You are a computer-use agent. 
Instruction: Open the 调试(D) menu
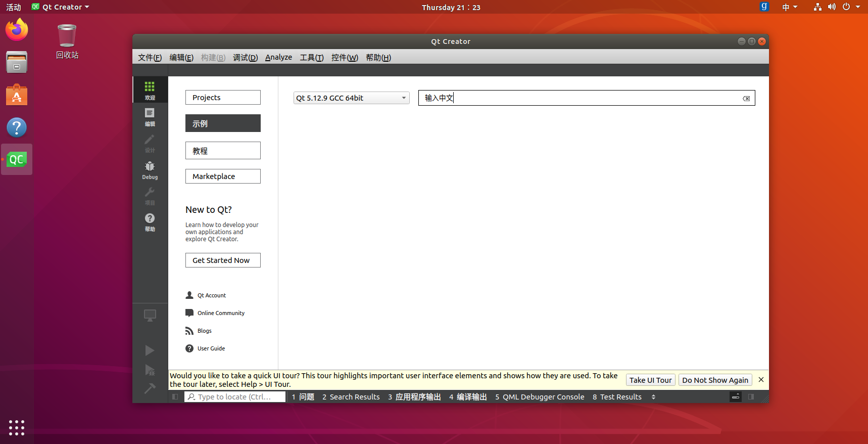pos(245,58)
